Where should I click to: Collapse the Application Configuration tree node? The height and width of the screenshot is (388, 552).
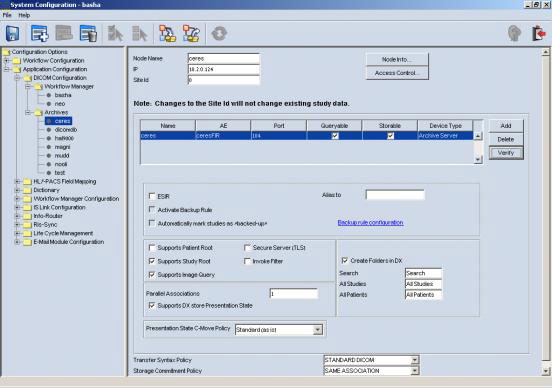click(6, 69)
